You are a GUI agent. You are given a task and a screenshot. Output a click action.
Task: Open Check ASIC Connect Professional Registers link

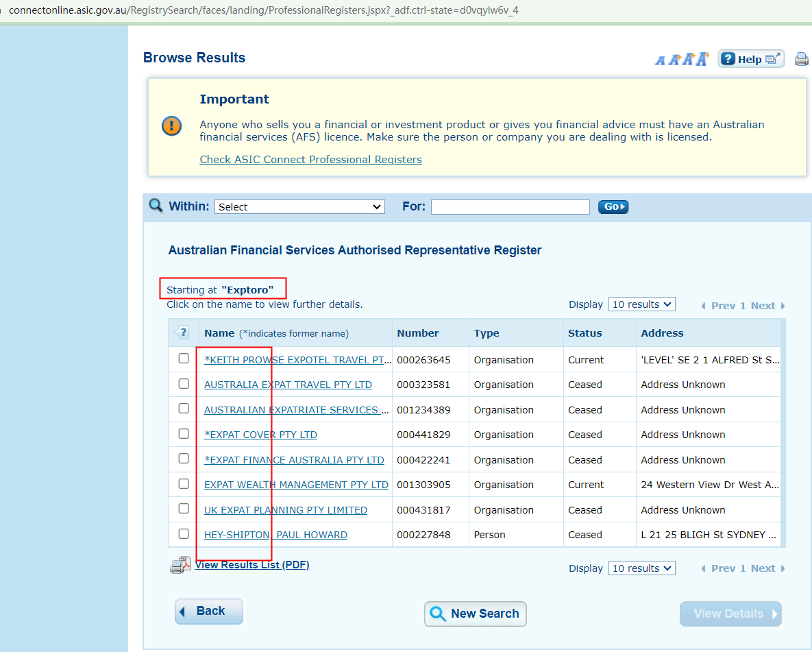pos(310,160)
